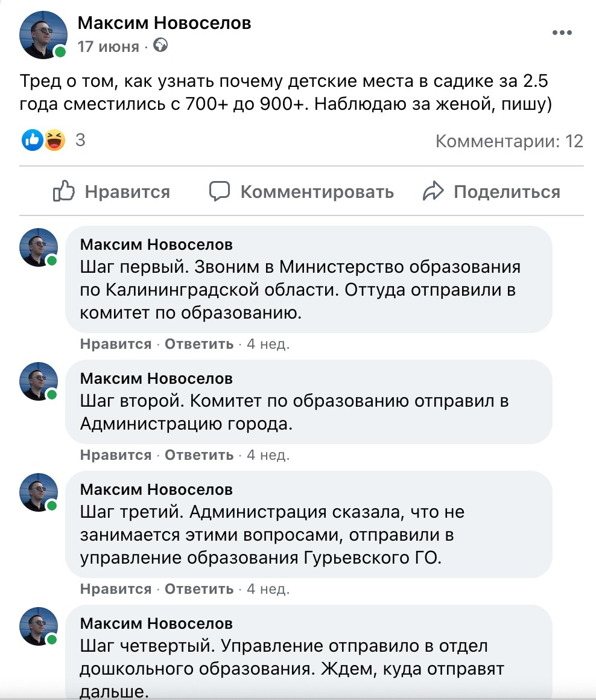596x700 pixels.
Task: Click the blue thumbs-up reaction icon
Action: 32,140
